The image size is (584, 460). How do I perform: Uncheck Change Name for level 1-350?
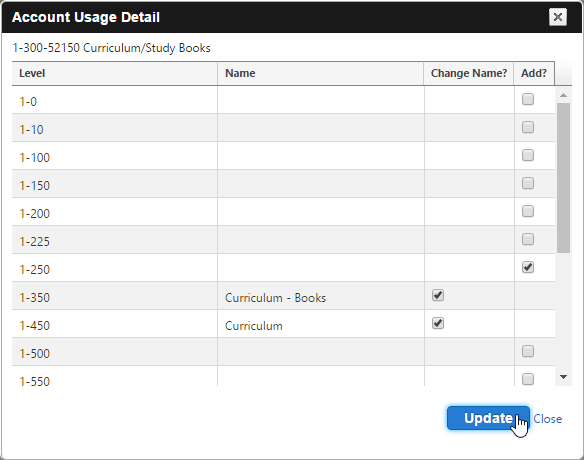coord(438,295)
